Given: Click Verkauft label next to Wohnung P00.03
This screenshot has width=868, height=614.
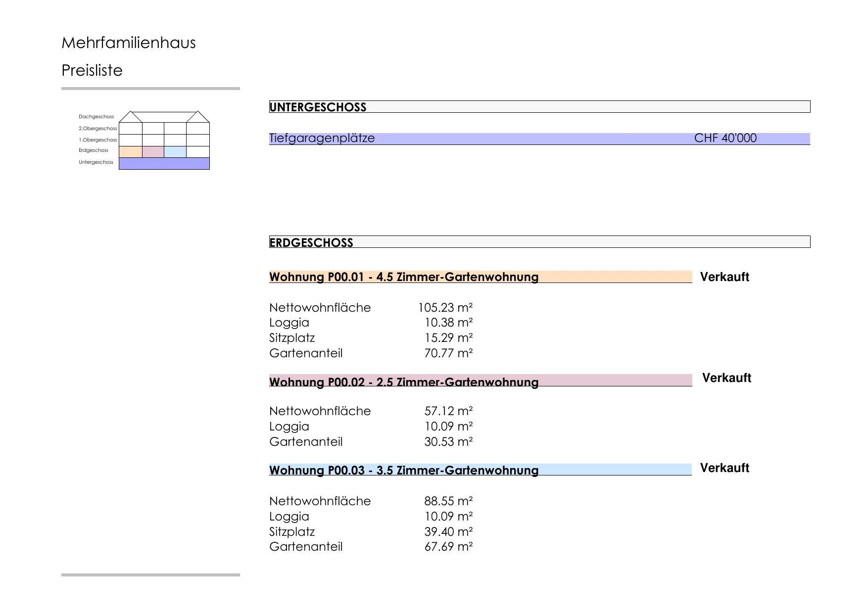Looking at the screenshot, I should (724, 468).
